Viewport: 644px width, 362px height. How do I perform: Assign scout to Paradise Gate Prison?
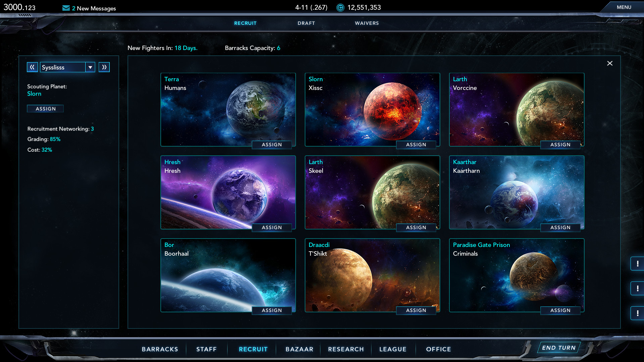tap(560, 310)
